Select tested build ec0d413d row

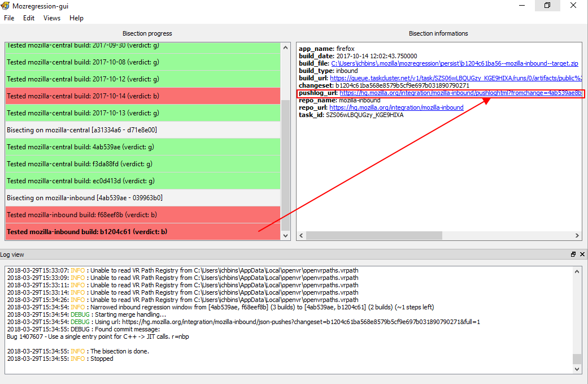click(143, 181)
